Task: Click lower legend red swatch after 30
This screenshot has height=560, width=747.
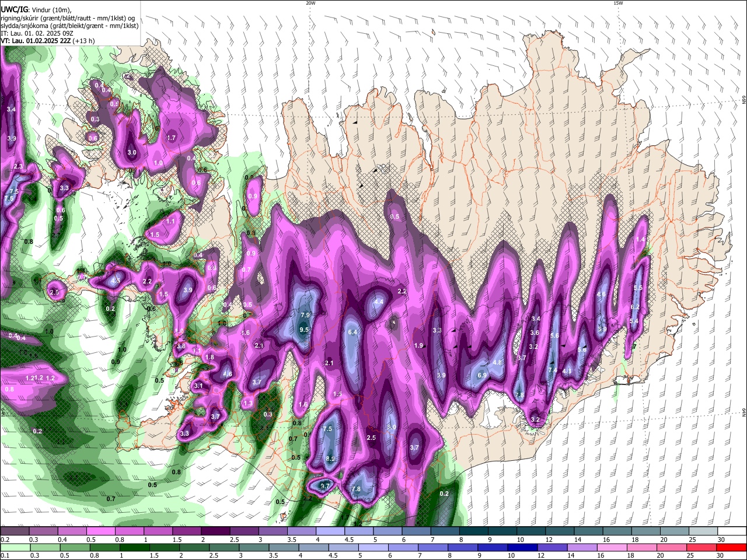Action: click(732, 547)
